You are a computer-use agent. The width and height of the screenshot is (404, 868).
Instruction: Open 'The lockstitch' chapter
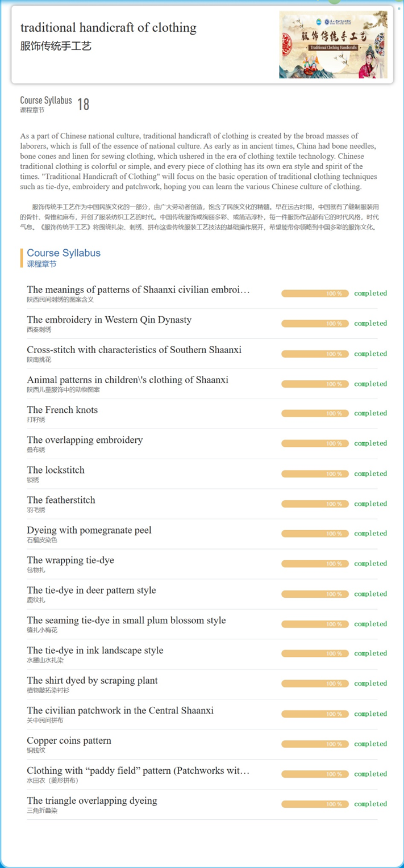click(x=56, y=471)
